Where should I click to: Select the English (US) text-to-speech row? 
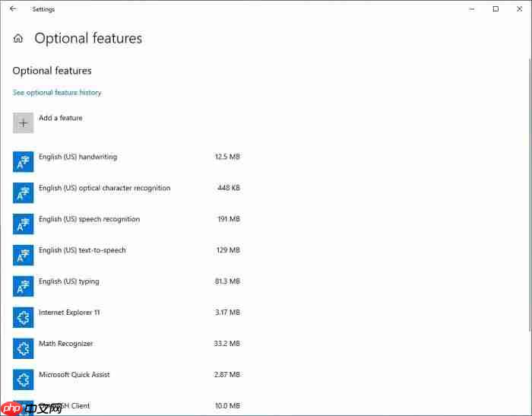[x=82, y=250]
